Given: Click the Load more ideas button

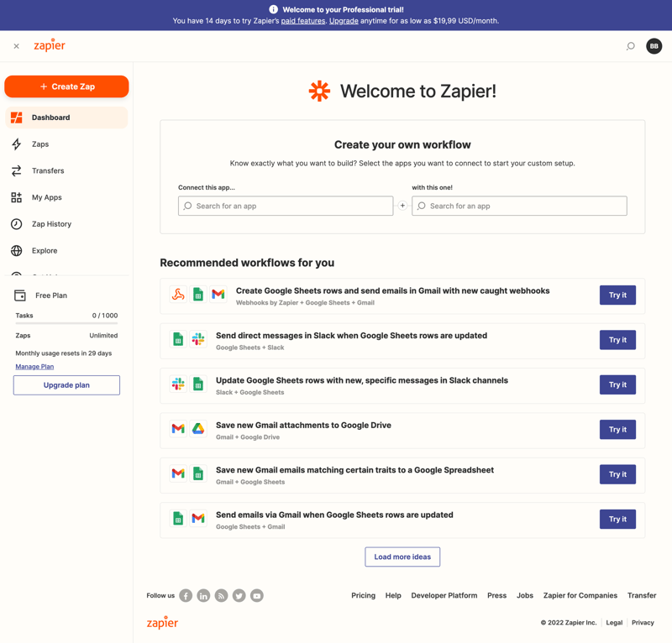Looking at the screenshot, I should [402, 557].
